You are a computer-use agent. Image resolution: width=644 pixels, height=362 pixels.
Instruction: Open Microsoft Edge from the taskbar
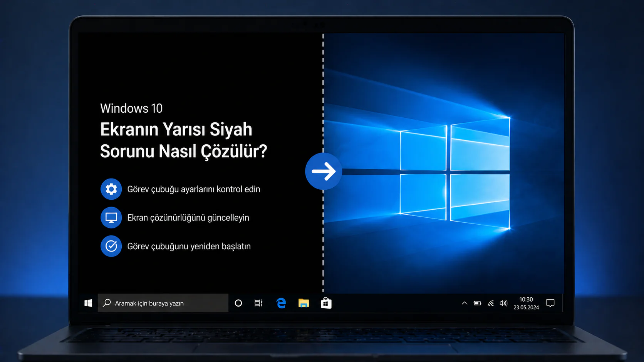tap(281, 303)
